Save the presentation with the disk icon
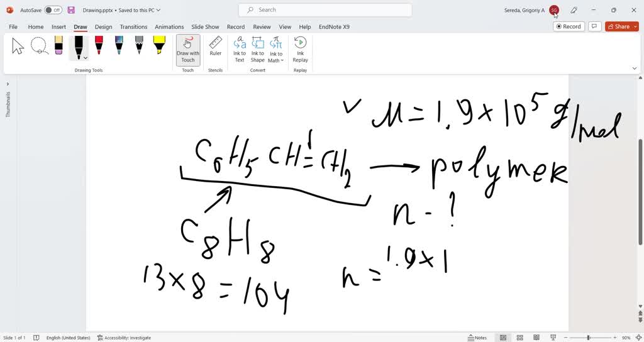The height and width of the screenshot is (342, 644). 71,10
